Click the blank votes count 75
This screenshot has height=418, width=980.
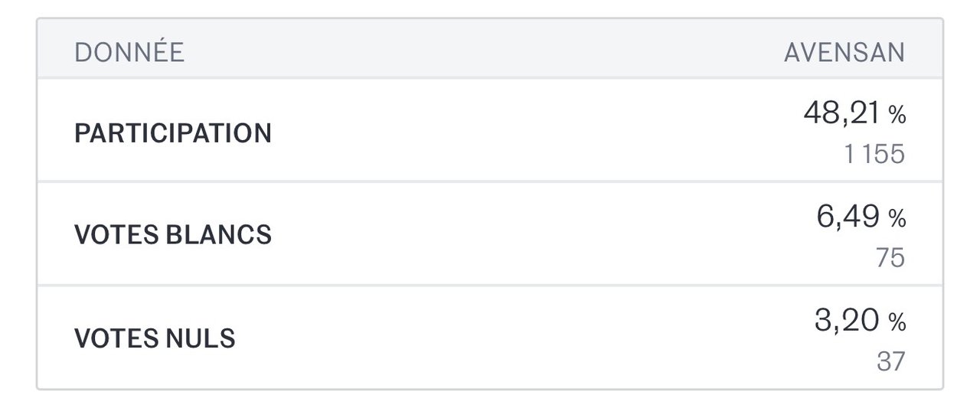(x=890, y=258)
